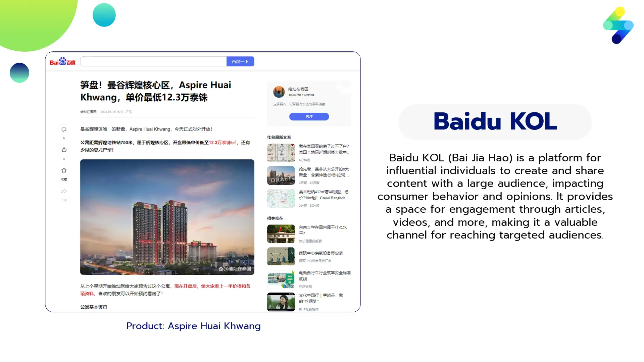Click the publish date 2024-05-16 18:21

[x=112, y=112]
